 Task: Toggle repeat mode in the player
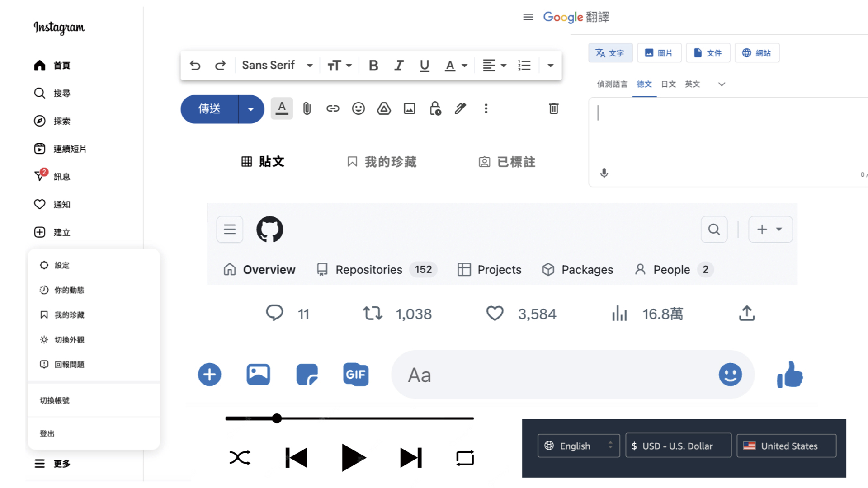coord(465,458)
